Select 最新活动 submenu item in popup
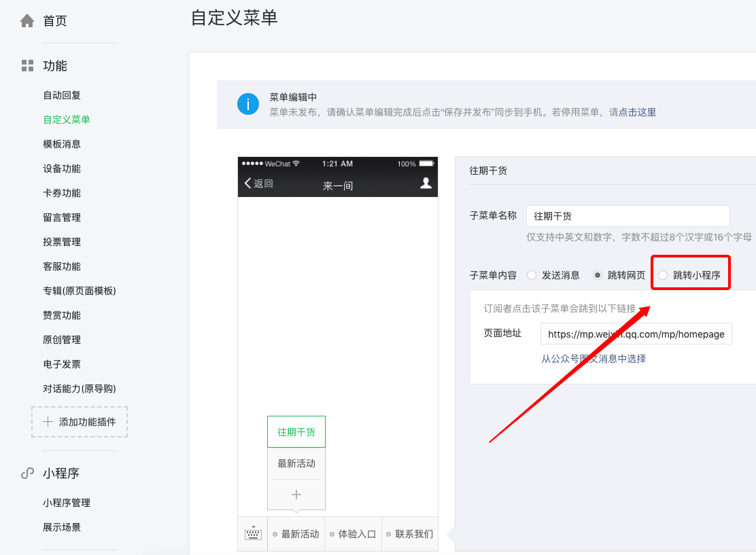The image size is (756, 555). coord(296,463)
